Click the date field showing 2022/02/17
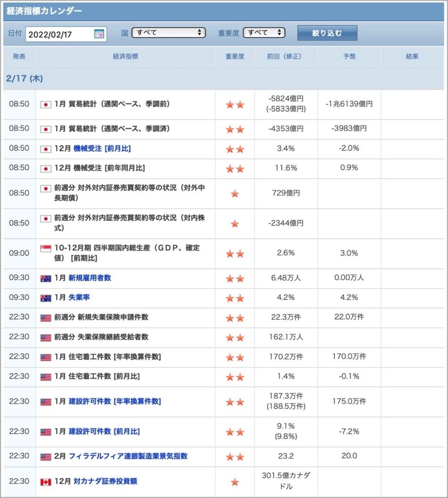Image resolution: width=448 pixels, height=498 pixels. point(66,34)
